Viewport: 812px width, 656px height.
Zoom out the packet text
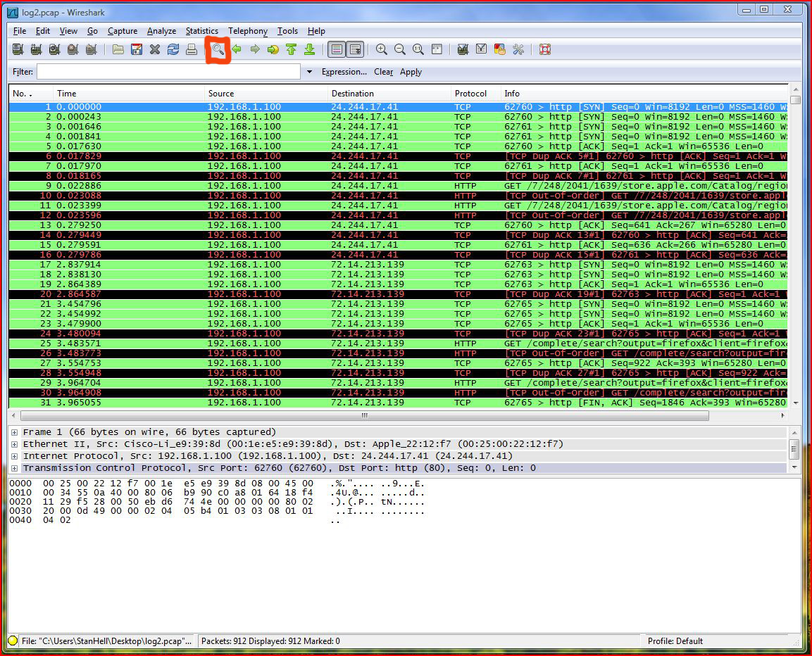(x=400, y=50)
